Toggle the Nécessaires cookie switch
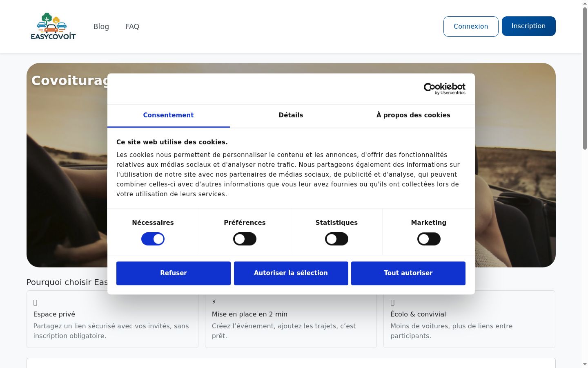 tap(153, 239)
